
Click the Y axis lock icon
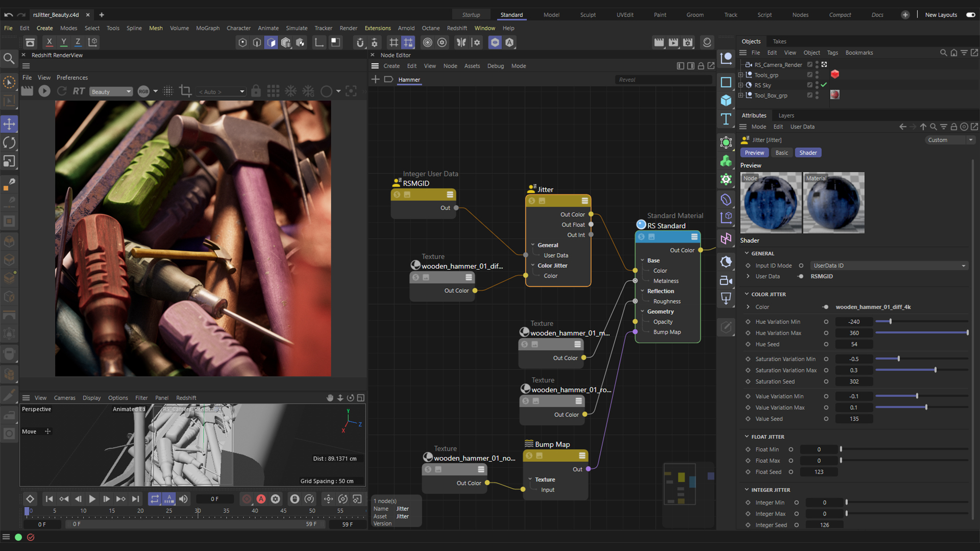(x=64, y=42)
